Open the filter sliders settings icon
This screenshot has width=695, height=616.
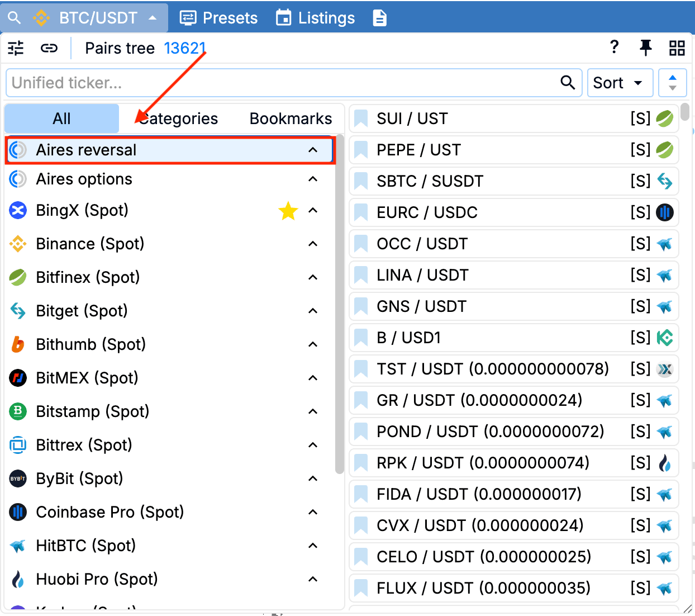coord(16,48)
